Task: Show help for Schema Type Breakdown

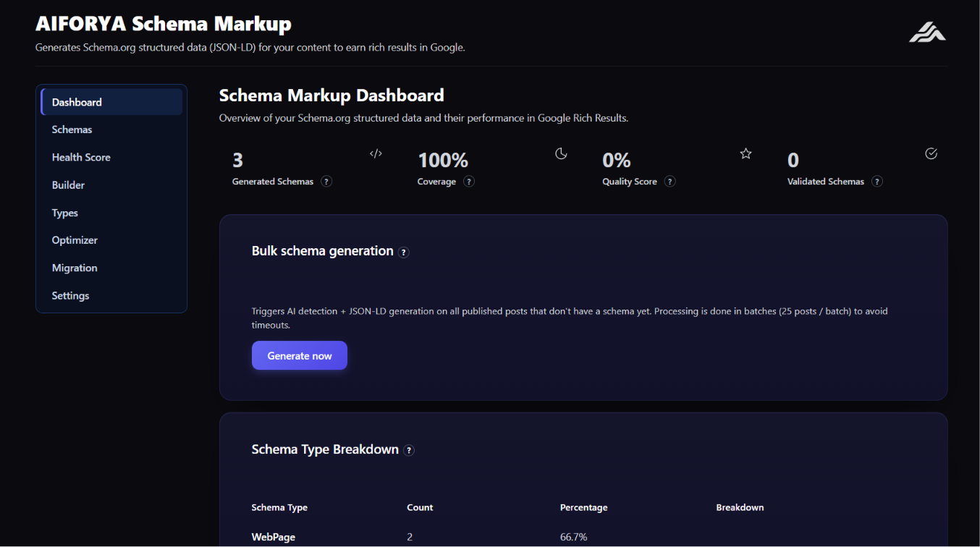Action: click(409, 451)
